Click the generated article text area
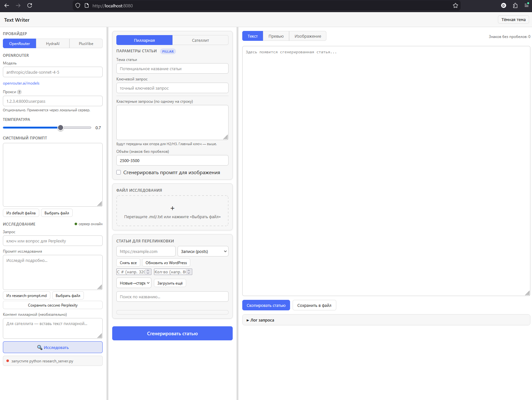This screenshot has height=400, width=532. point(386,171)
